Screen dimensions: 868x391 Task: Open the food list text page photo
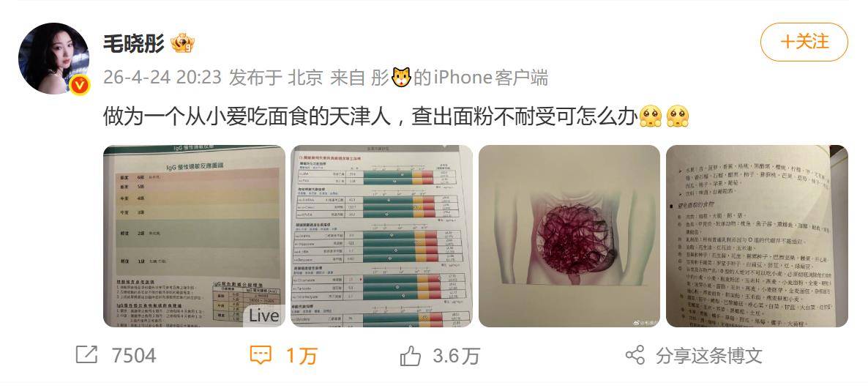point(757,236)
